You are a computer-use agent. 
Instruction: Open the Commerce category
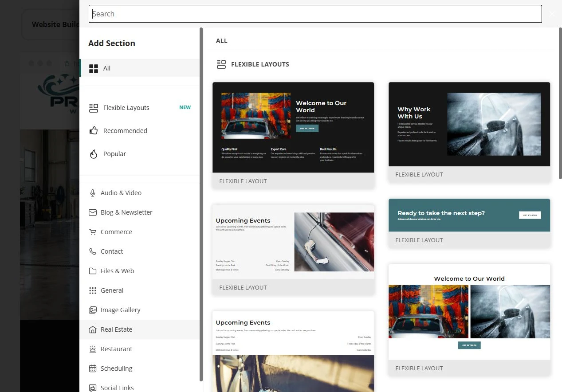[x=140, y=232]
